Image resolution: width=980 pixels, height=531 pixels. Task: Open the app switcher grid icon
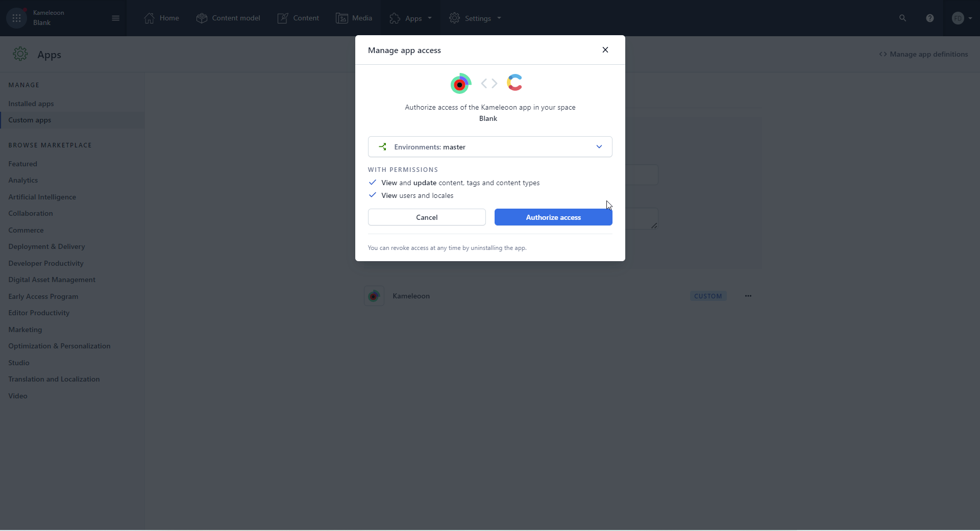pos(16,18)
